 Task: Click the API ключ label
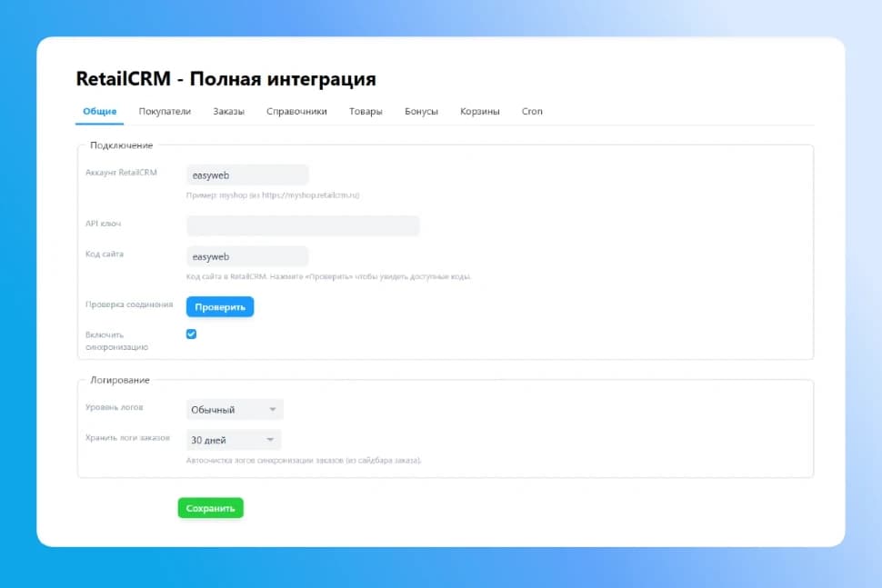(103, 224)
